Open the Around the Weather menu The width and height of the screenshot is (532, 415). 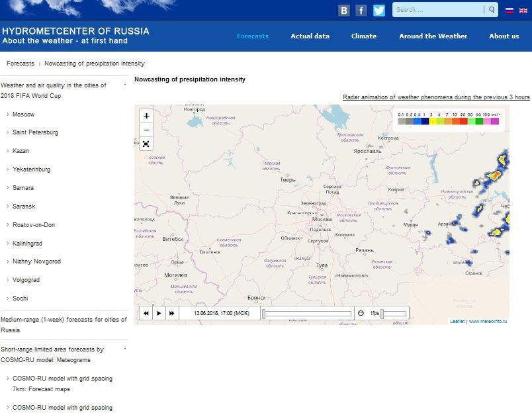click(x=433, y=36)
